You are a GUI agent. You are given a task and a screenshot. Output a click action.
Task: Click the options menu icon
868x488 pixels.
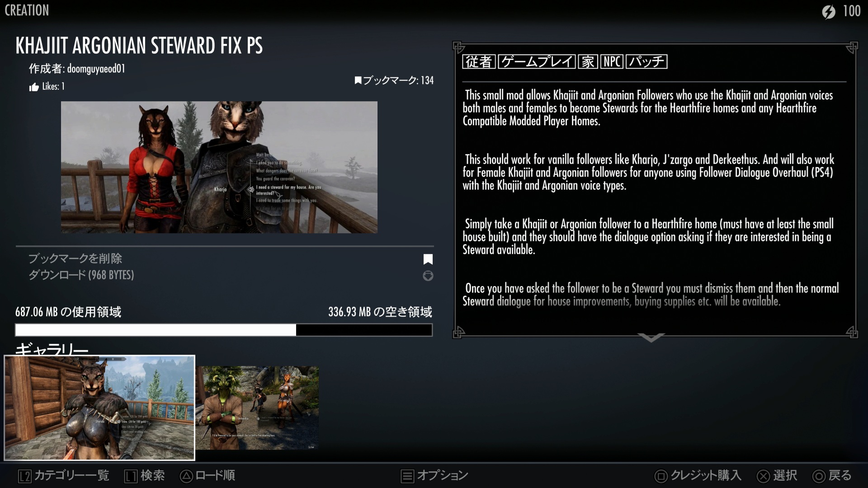[407, 476]
